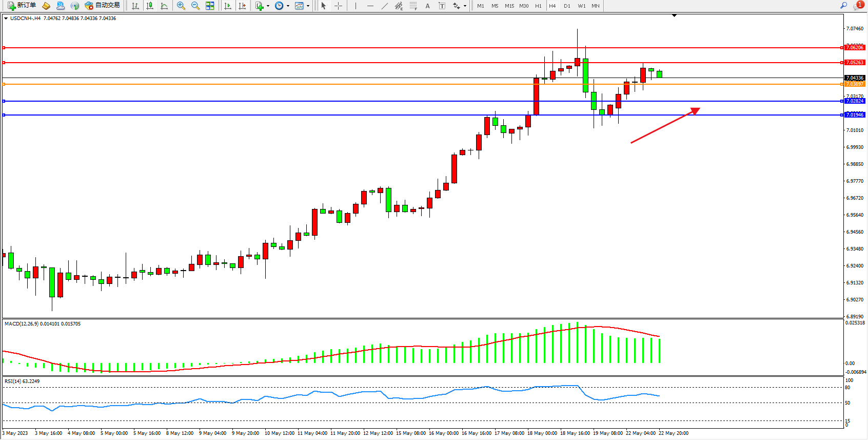
Task: Pick the draw vertical line tool
Action: (x=356, y=6)
